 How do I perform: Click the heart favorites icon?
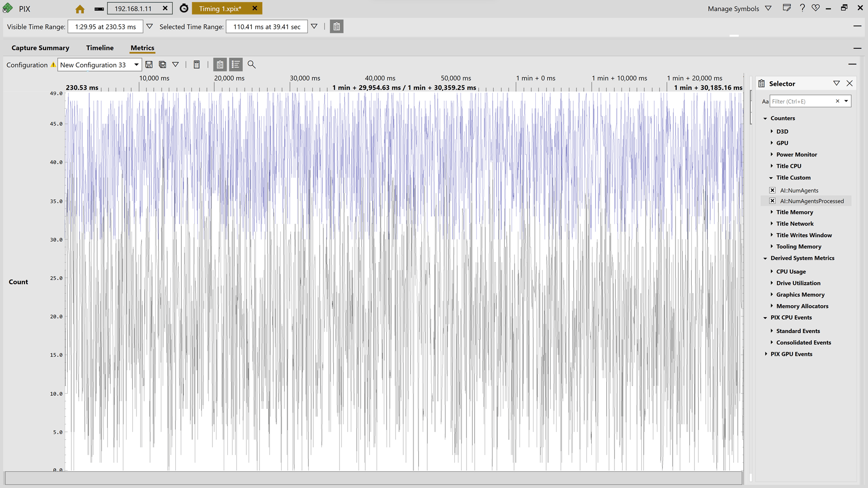click(816, 8)
